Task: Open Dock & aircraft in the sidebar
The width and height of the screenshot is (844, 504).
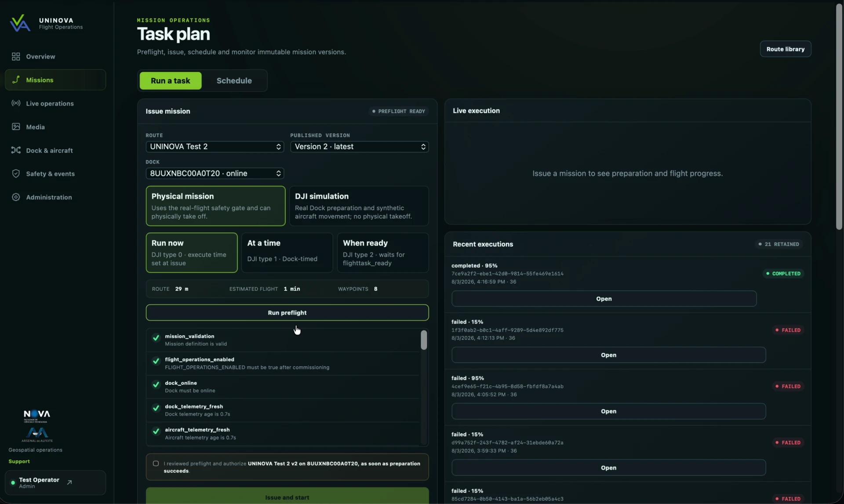Action: (55, 150)
